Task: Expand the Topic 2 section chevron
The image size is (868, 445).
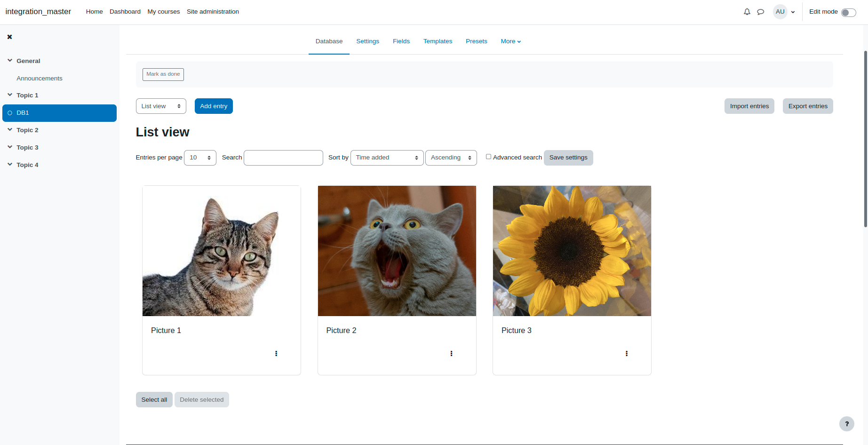Action: click(x=10, y=129)
